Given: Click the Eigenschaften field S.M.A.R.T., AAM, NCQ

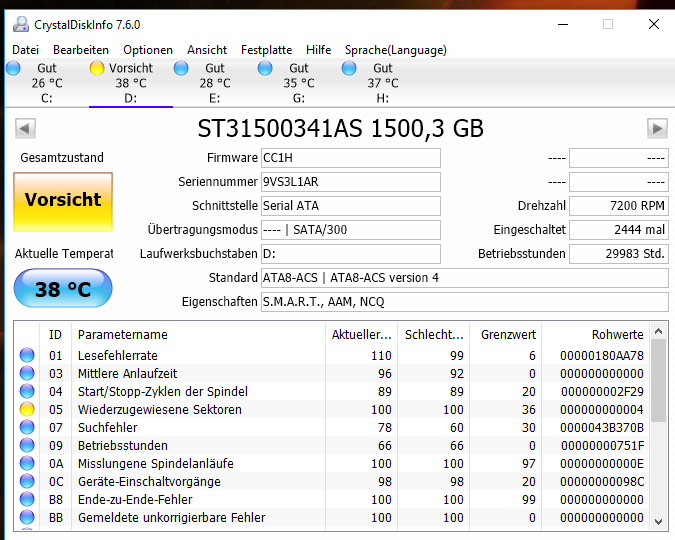Looking at the screenshot, I should click(x=464, y=302).
